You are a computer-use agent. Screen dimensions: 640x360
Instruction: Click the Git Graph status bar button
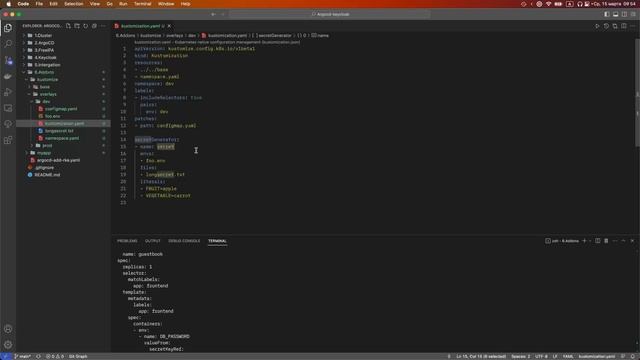[x=78, y=356]
